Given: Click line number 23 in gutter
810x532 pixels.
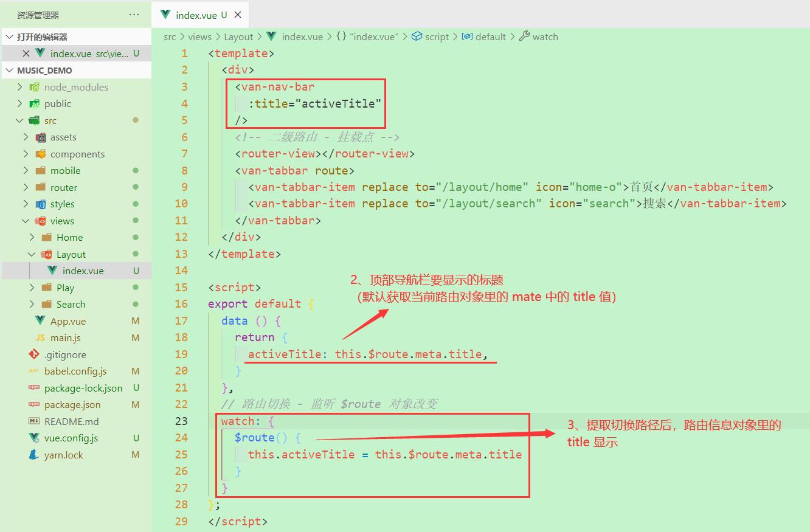Looking at the screenshot, I should (181, 421).
